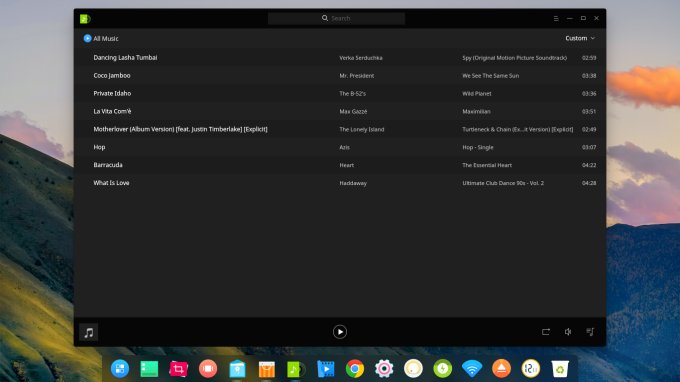Open system settings gear in dock
Screen dimensions: 680x382
tap(384, 369)
